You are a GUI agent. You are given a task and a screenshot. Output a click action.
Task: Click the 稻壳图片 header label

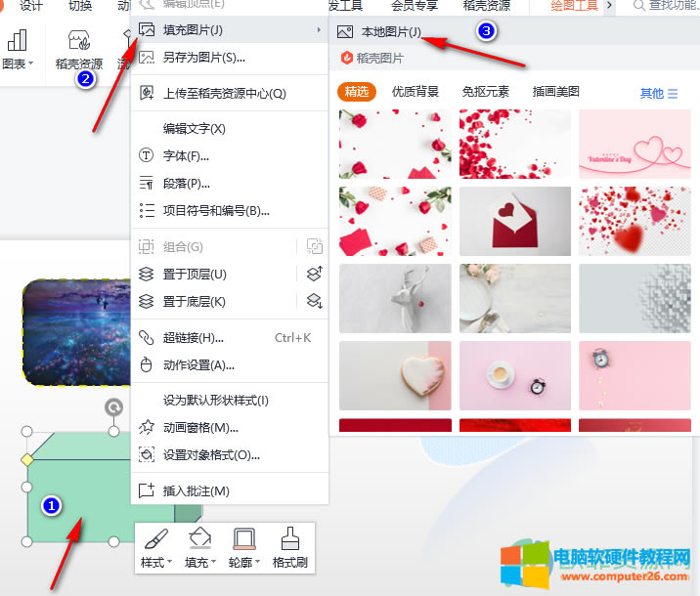pos(379,58)
